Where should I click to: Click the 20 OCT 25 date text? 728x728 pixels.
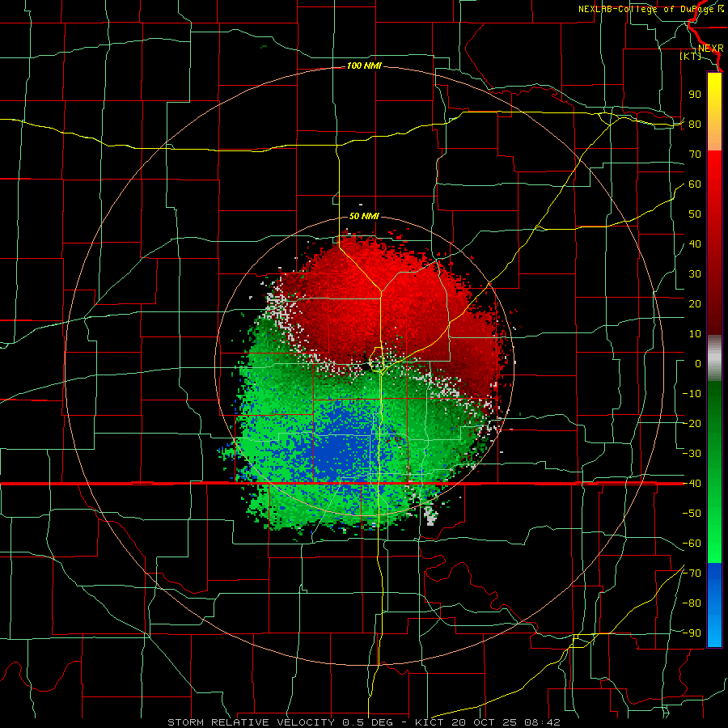pos(484,722)
